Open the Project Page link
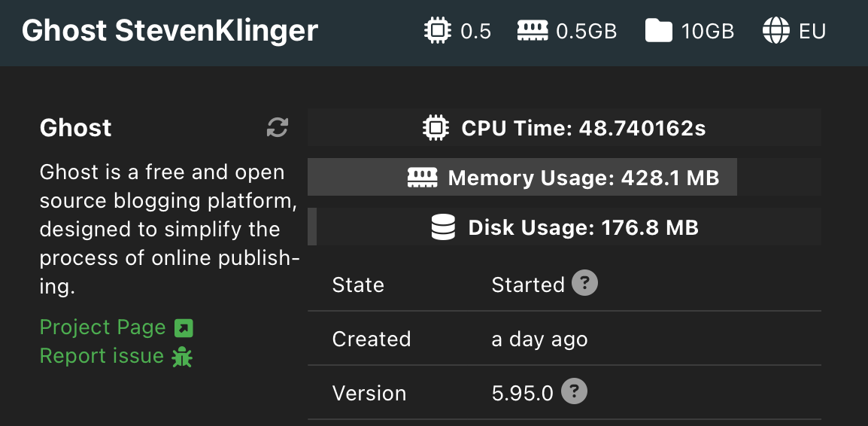Screen dimensions: 868x426 click(x=102, y=327)
